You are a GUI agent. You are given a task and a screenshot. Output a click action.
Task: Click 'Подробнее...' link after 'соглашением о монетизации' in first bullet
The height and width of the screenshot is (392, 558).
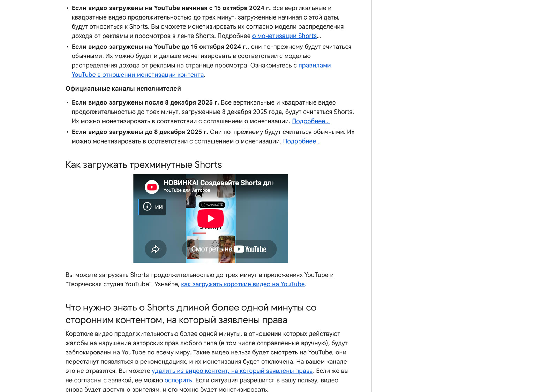[x=311, y=121]
